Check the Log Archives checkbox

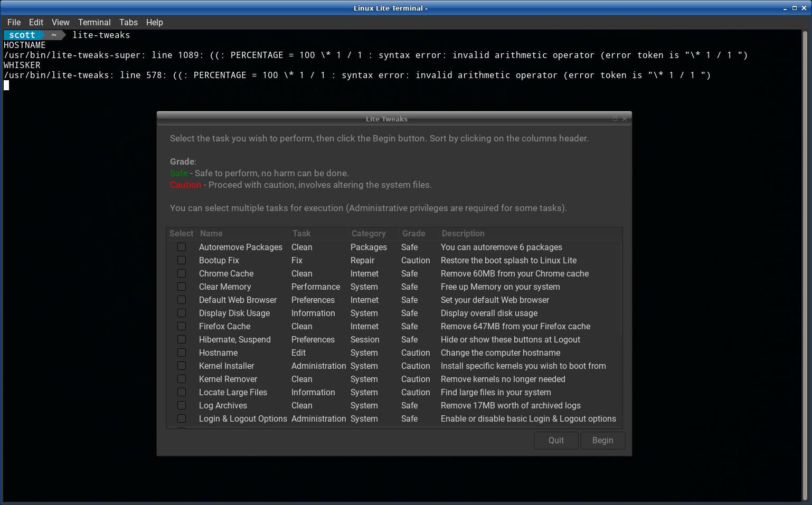[182, 405]
